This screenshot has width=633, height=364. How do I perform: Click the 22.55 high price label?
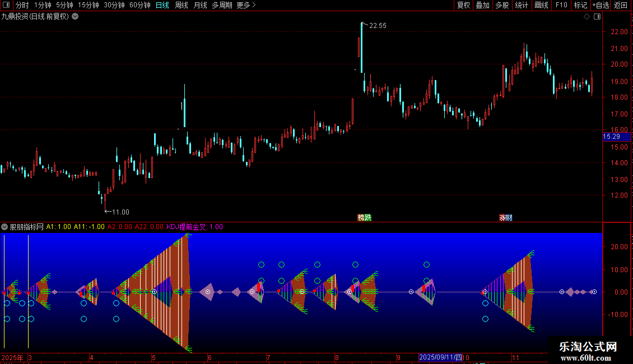(x=378, y=25)
